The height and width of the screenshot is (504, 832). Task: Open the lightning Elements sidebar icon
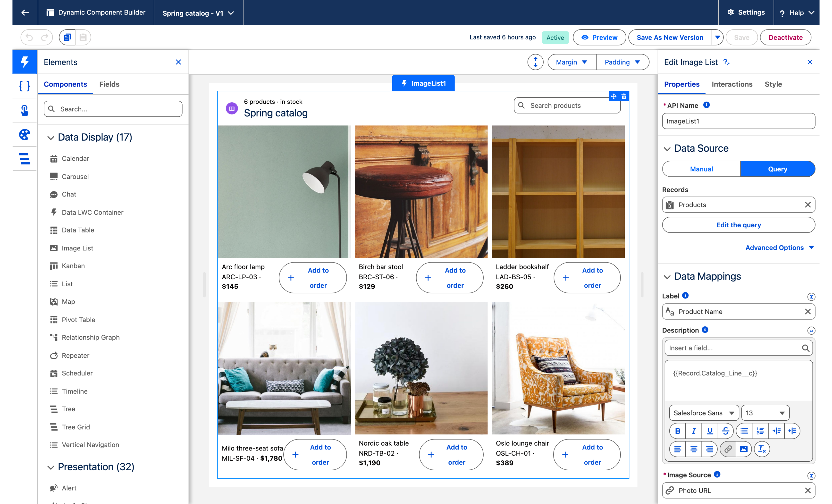[x=25, y=62]
